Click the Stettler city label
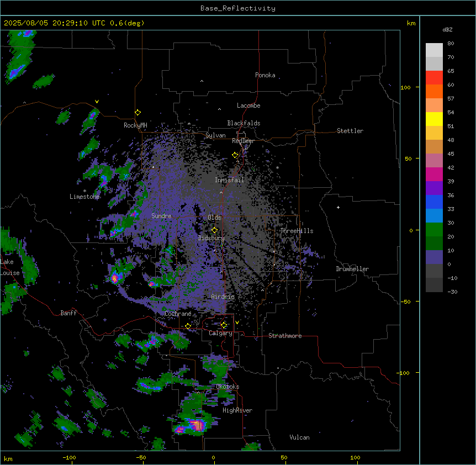Viewport: 476px width, 465px height. [350, 131]
